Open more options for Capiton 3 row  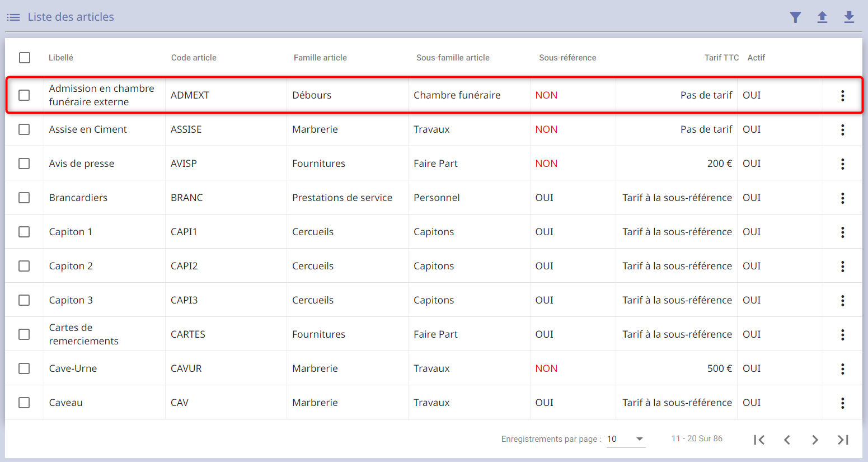842,301
